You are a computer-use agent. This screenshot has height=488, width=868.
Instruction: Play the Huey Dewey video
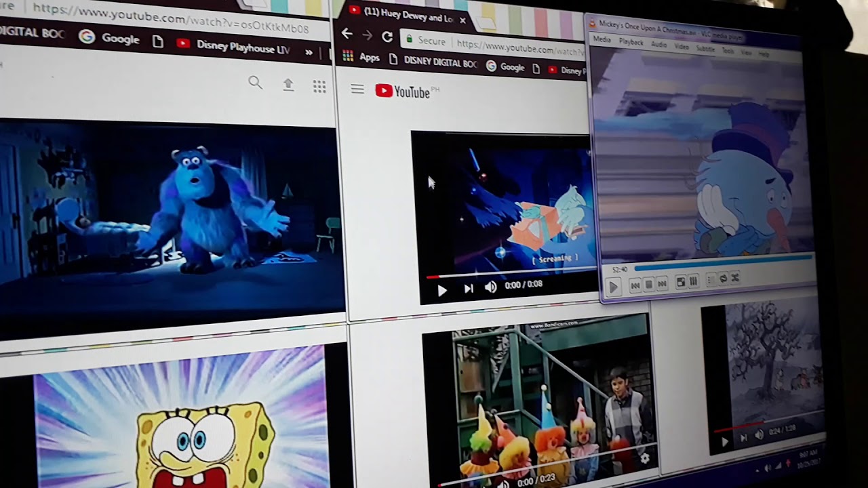coord(442,290)
